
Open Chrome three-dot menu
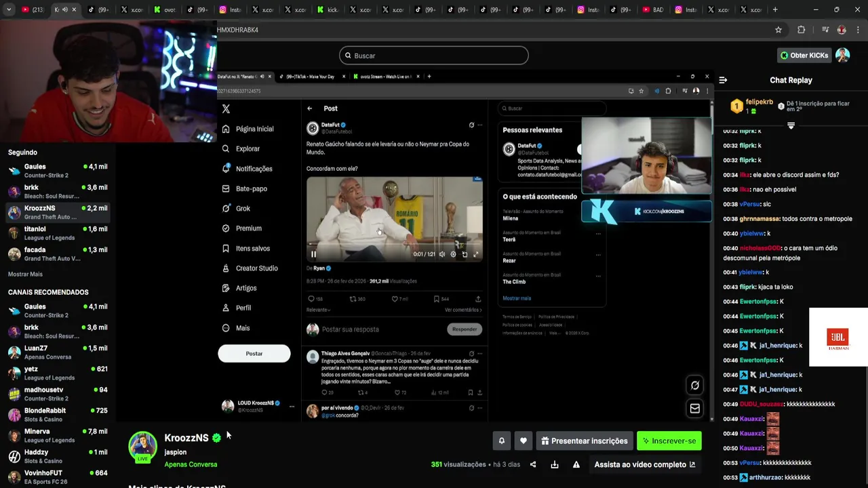coord(857,30)
